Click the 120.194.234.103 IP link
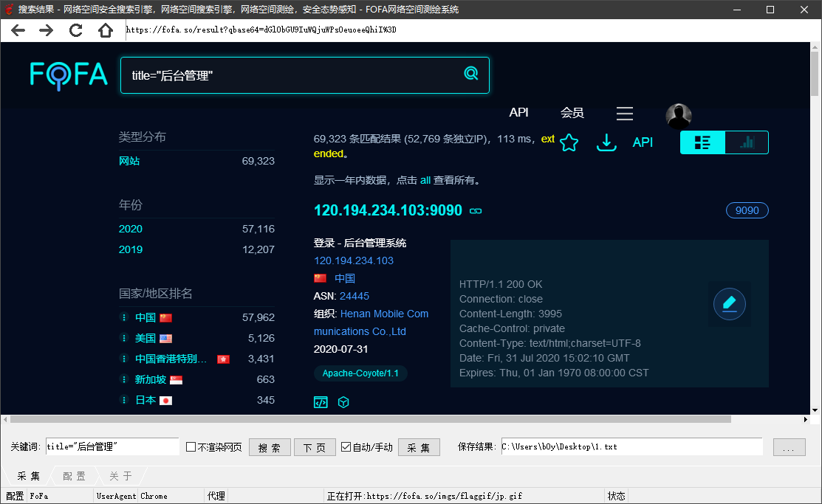 (353, 260)
